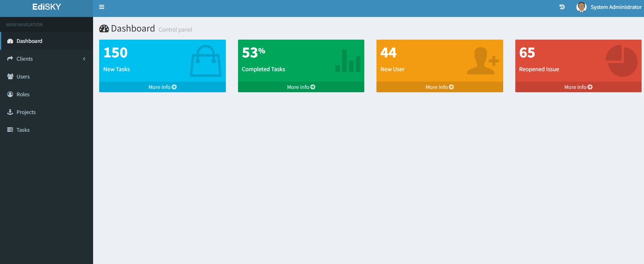Expand the Clients submenu chevron
This screenshot has width=644, height=264.
click(84, 59)
